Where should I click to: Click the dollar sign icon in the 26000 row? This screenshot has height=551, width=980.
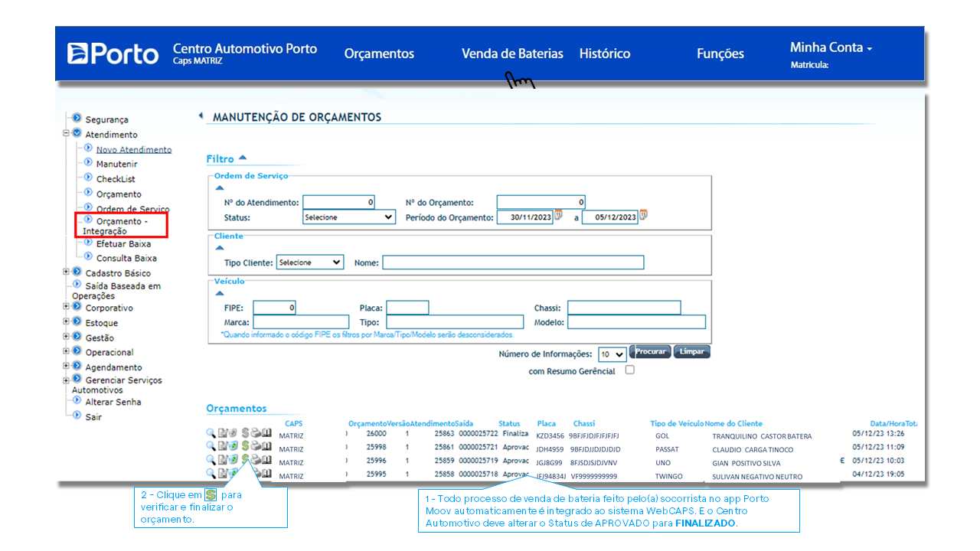(245, 432)
